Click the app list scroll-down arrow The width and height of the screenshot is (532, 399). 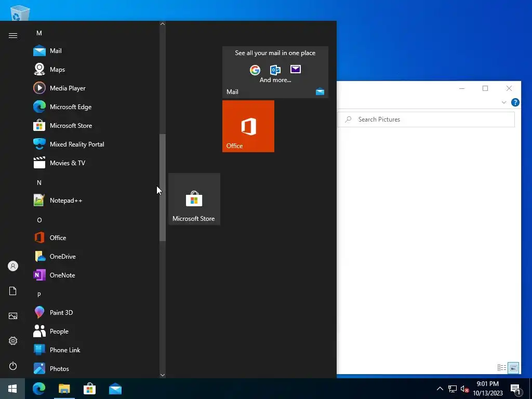pyautogui.click(x=163, y=375)
